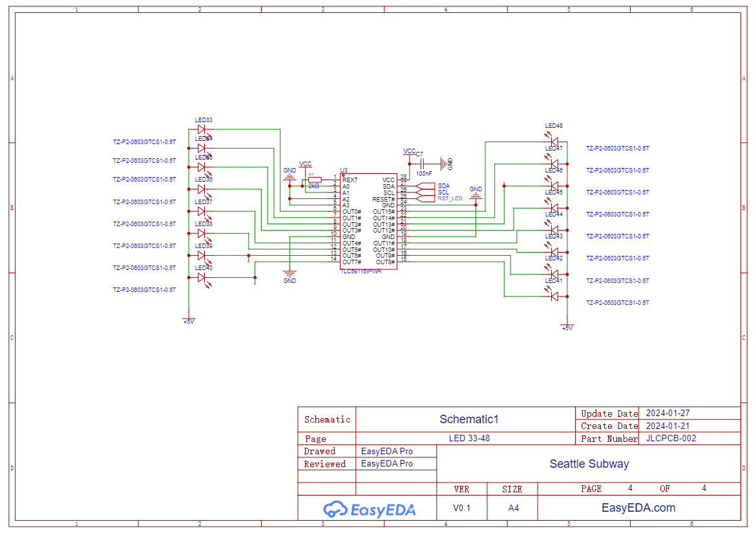The height and width of the screenshot is (533, 756).
Task: Click the LED 33-48 page name
Action: pyautogui.click(x=469, y=438)
